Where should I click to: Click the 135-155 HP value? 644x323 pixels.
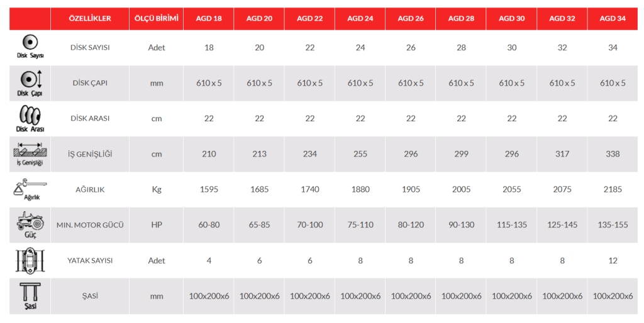pos(613,225)
